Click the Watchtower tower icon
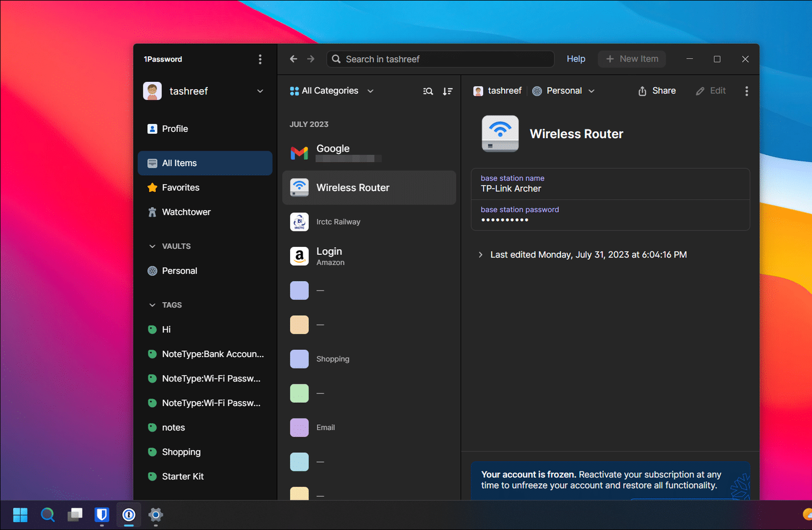This screenshot has width=812, height=530. (x=152, y=212)
